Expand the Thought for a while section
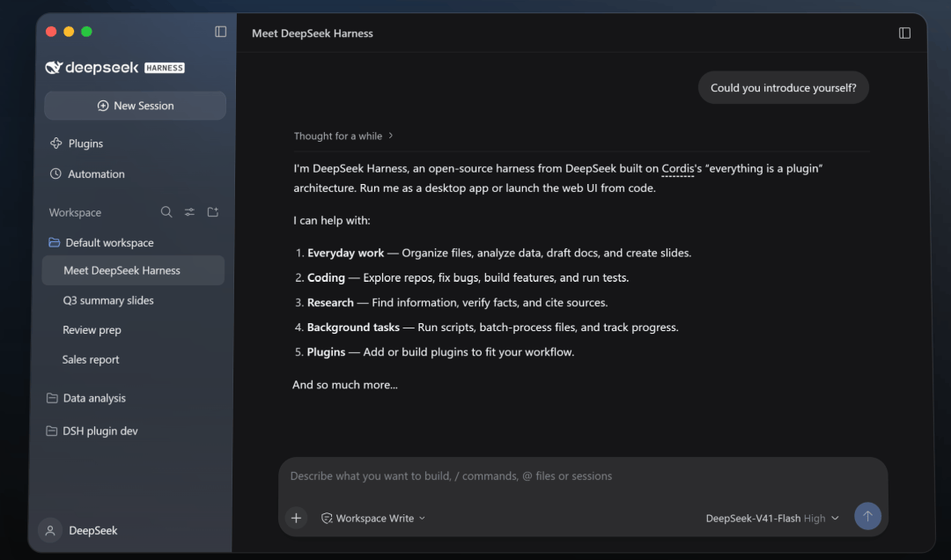 [343, 136]
